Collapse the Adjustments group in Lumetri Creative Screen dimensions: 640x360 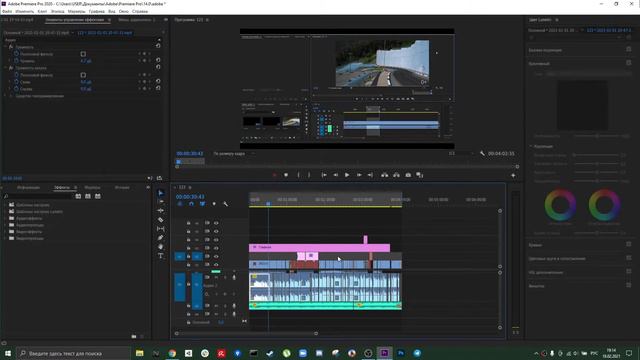[531, 146]
